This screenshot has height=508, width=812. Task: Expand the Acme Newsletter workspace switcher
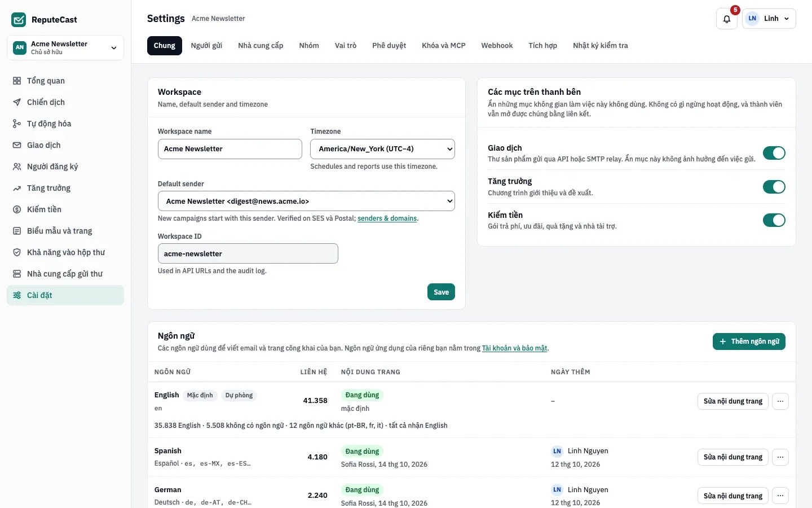pos(65,47)
